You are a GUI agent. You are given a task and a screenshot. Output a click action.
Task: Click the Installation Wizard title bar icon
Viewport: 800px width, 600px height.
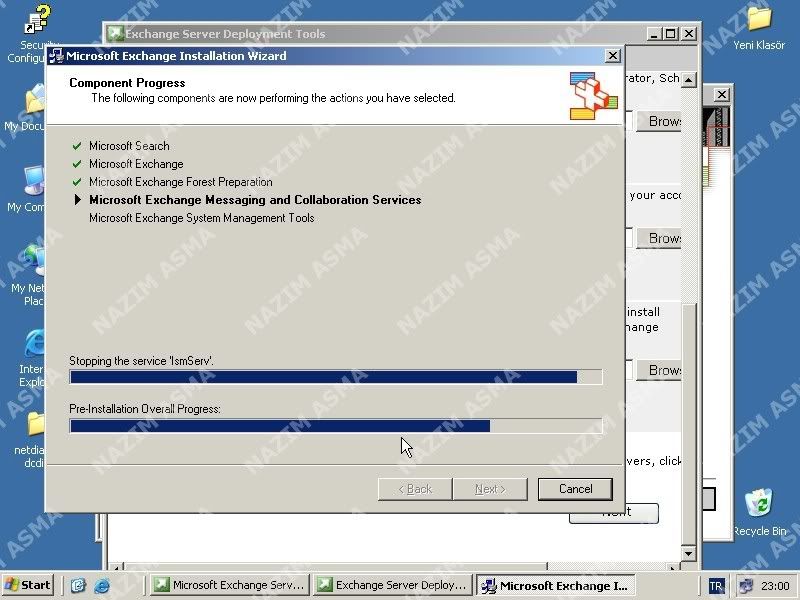[56, 56]
